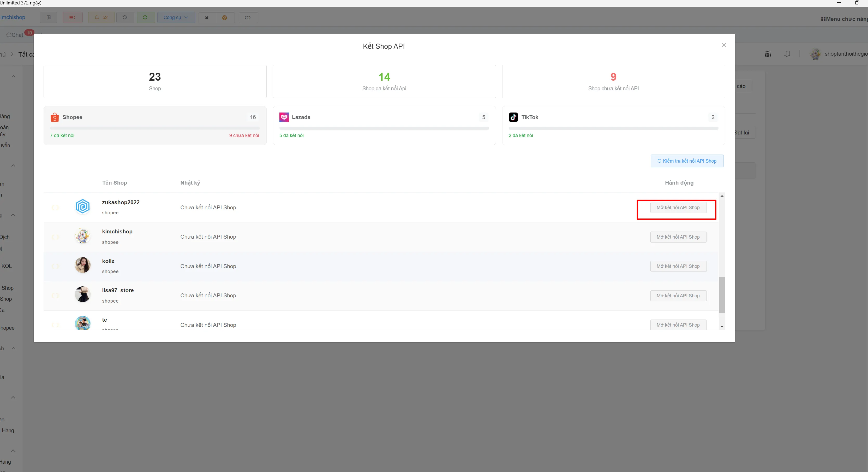The width and height of the screenshot is (868, 472).
Task: Click the shop list scrollbar down arrow
Action: point(722,327)
